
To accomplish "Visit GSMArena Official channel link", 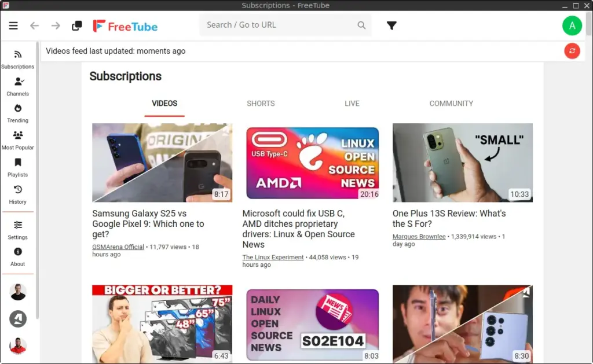I will (118, 247).
